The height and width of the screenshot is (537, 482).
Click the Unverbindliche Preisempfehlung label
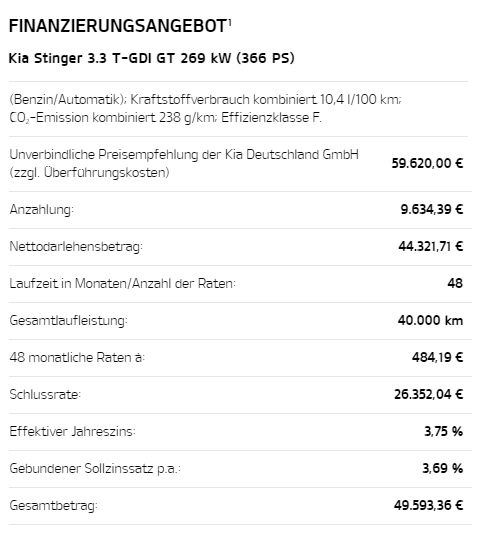[x=184, y=163]
